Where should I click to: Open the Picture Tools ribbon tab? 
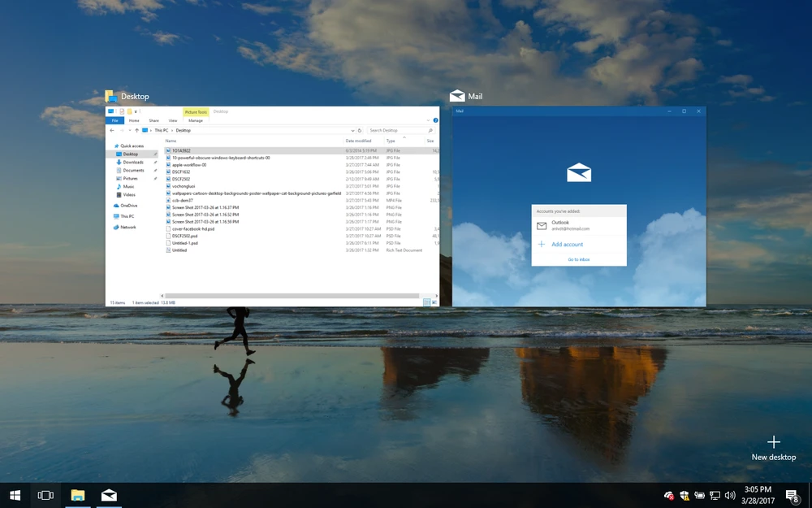[x=196, y=112]
